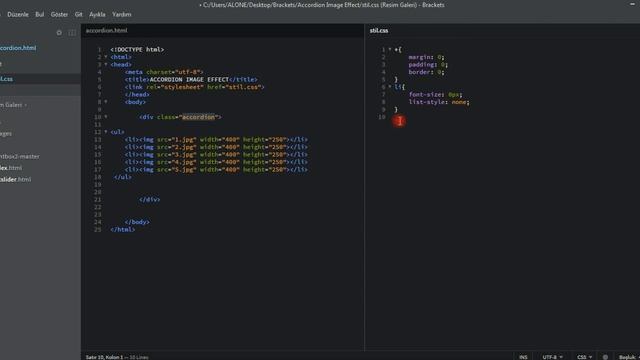This screenshot has height=360, width=640.
Task: Click the circular linting status icon
Action: pyautogui.click(x=605, y=357)
